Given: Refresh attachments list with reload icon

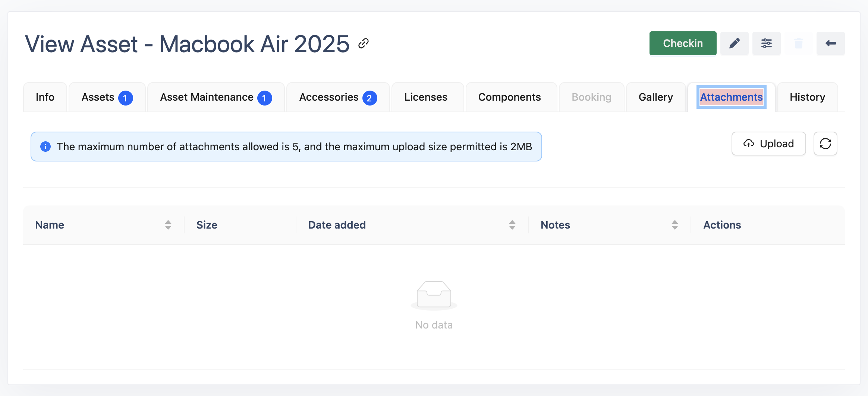Looking at the screenshot, I should coord(825,144).
